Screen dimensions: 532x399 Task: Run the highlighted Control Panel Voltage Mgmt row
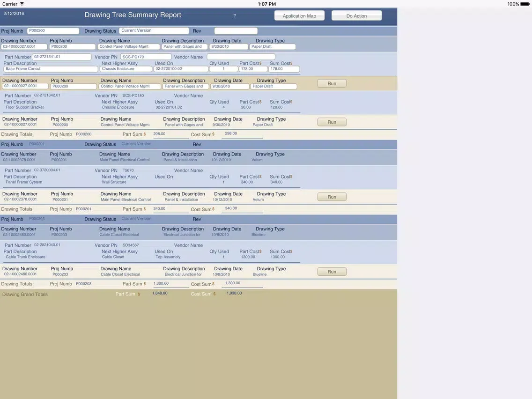click(332, 83)
